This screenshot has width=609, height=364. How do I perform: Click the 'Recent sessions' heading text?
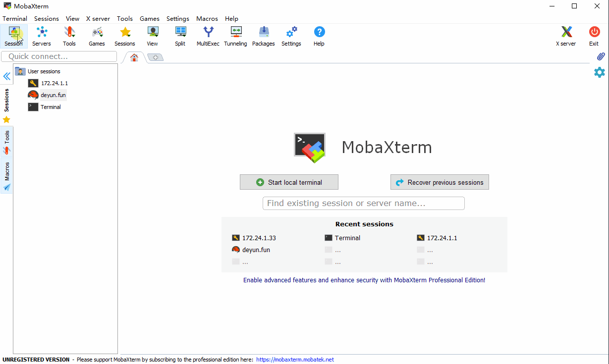pyautogui.click(x=364, y=224)
